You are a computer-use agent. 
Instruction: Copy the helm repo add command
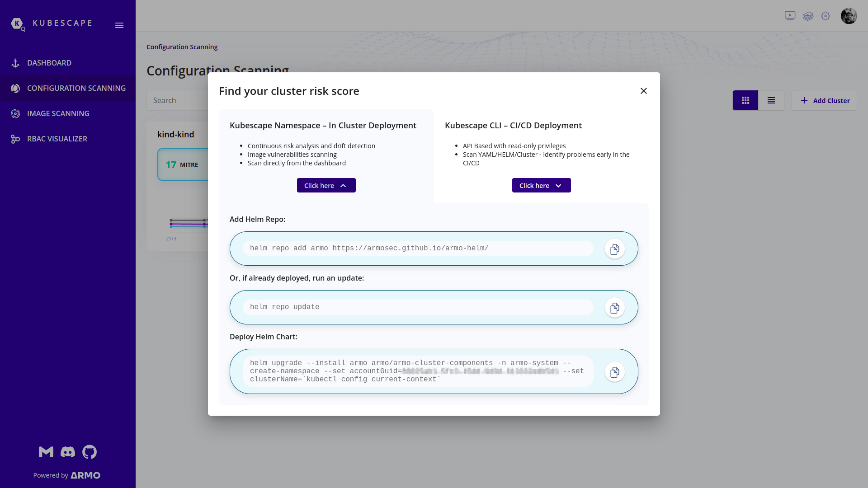pos(614,249)
